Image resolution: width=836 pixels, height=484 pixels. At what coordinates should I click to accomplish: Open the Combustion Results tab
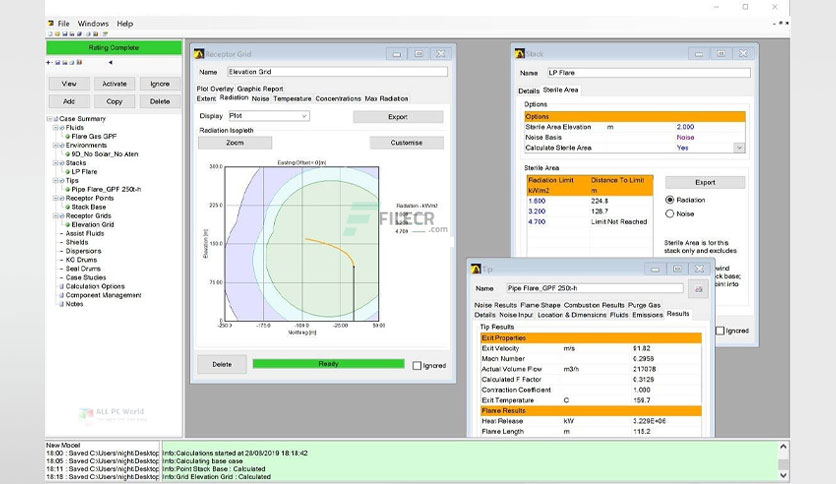click(594, 305)
